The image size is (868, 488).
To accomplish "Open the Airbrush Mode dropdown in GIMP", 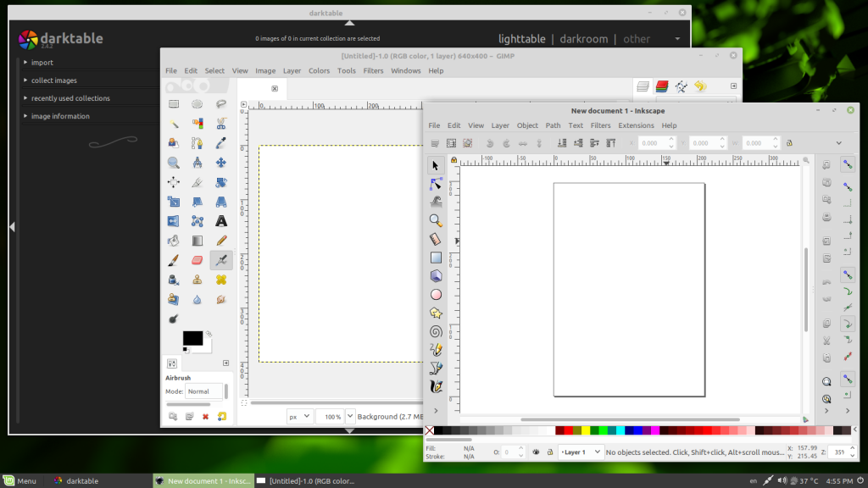I will pyautogui.click(x=203, y=391).
